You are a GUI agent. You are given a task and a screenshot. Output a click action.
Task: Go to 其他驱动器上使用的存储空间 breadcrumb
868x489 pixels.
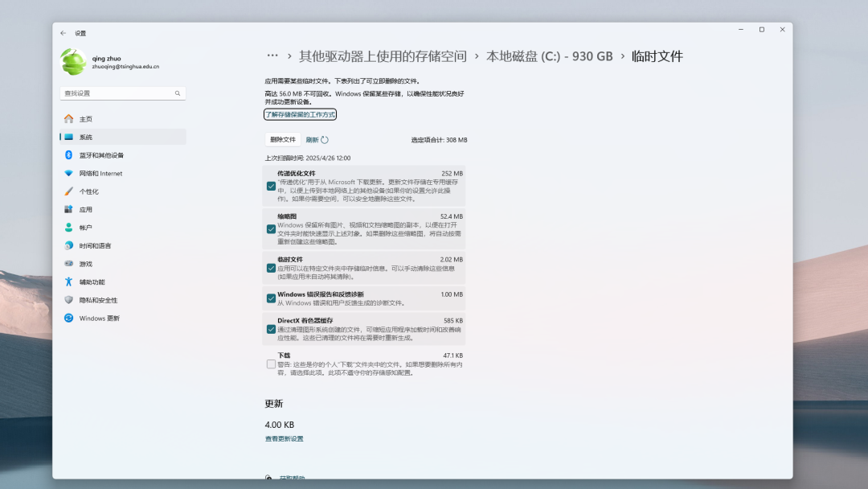point(383,56)
